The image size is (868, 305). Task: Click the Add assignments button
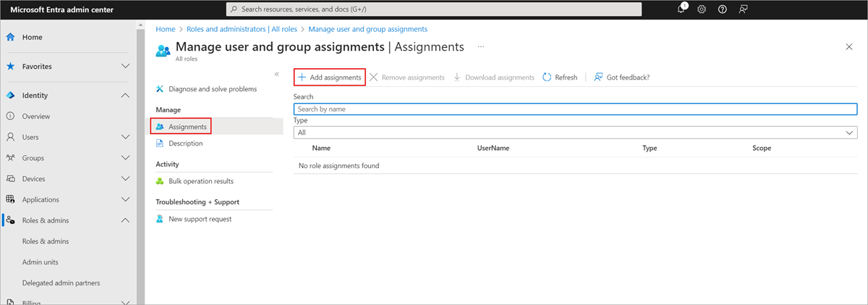(329, 78)
